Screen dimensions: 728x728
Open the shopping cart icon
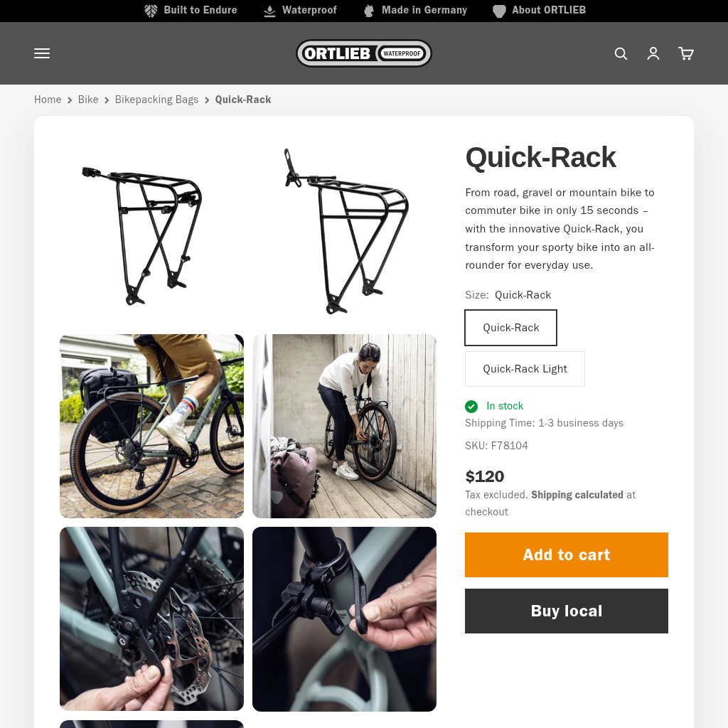coord(686,53)
